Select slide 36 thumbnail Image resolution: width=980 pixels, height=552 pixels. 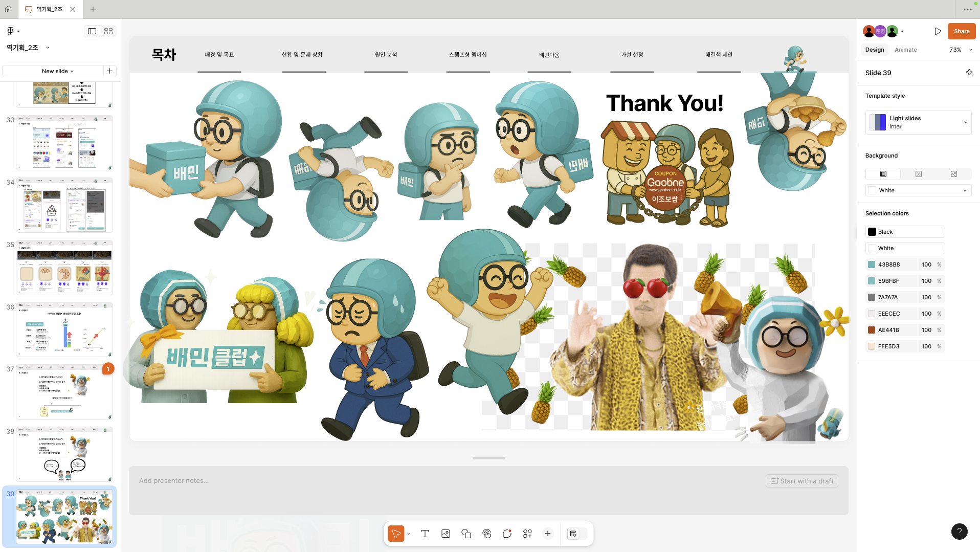coord(64,330)
